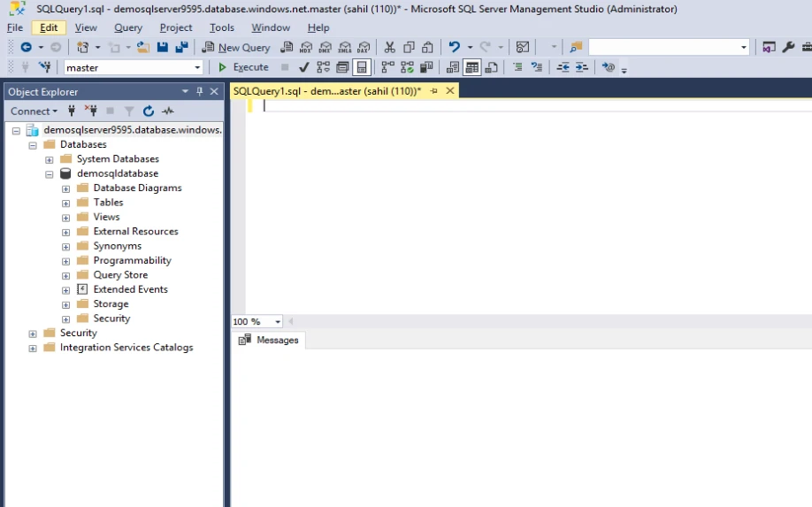The width and height of the screenshot is (812, 507).
Task: Toggle Include Live Query Statistics
Action: (407, 67)
